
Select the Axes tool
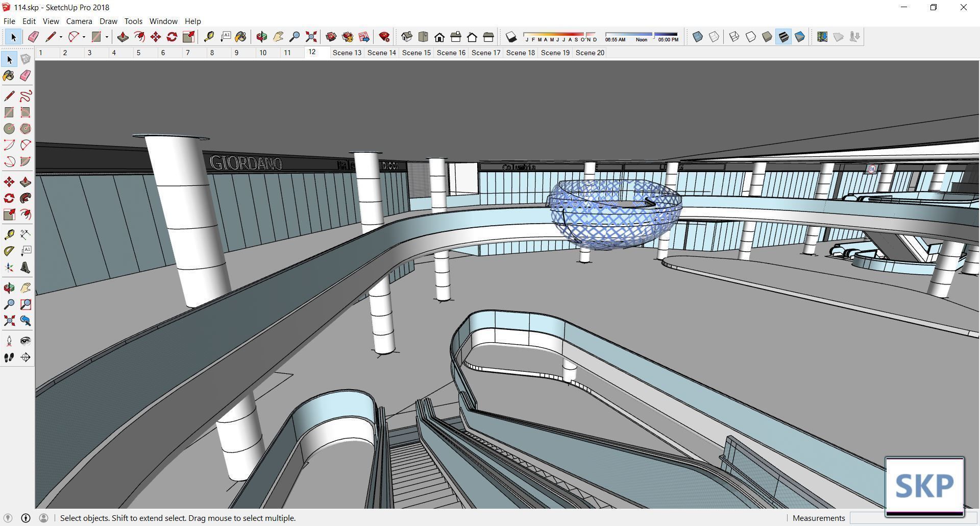(9, 268)
